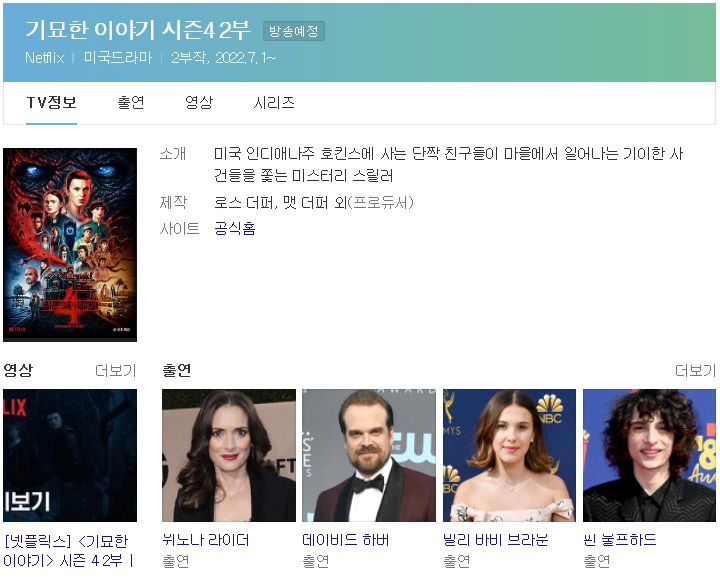720x579 pixels.
Task: Open the 데이비드 하버 name link
Action: tap(346, 540)
